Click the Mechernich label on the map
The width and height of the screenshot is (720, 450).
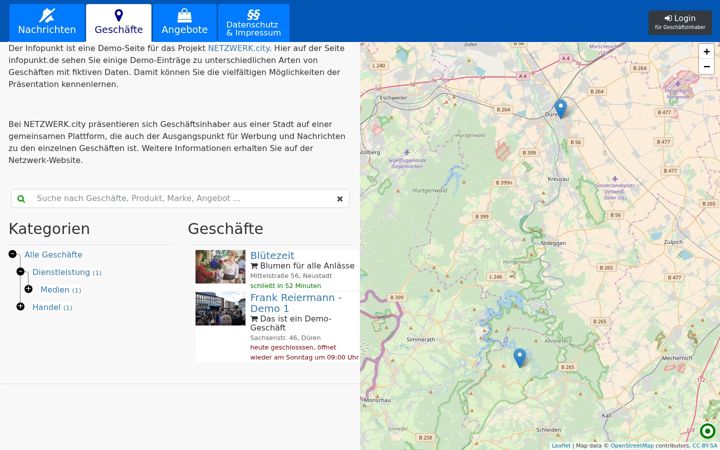click(x=677, y=358)
